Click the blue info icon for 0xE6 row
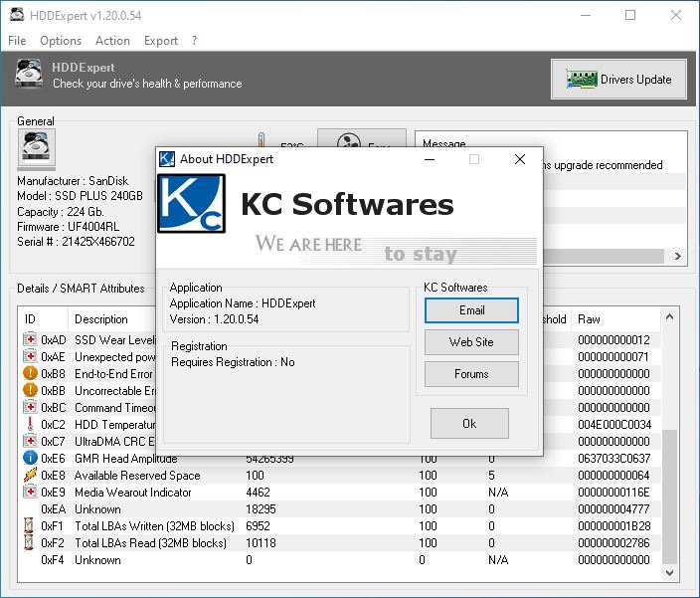700x598 pixels. 30,458
